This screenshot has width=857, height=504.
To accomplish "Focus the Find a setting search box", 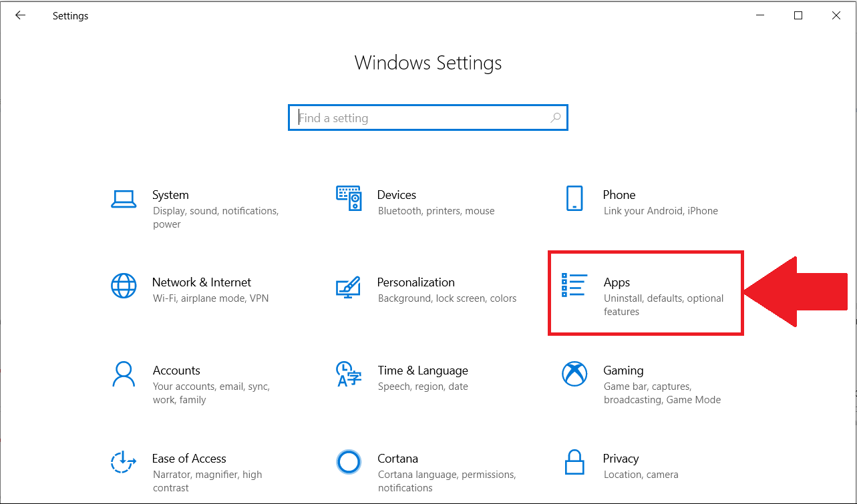I will click(428, 117).
